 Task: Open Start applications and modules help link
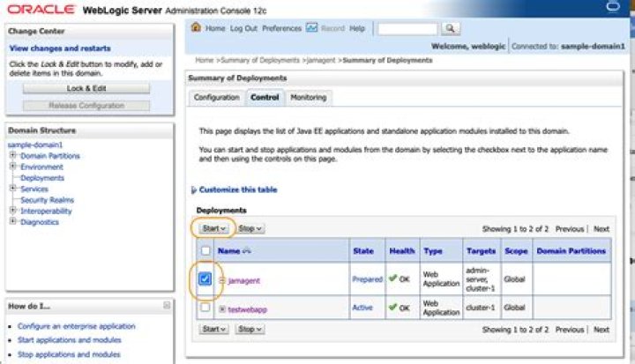[x=70, y=339]
